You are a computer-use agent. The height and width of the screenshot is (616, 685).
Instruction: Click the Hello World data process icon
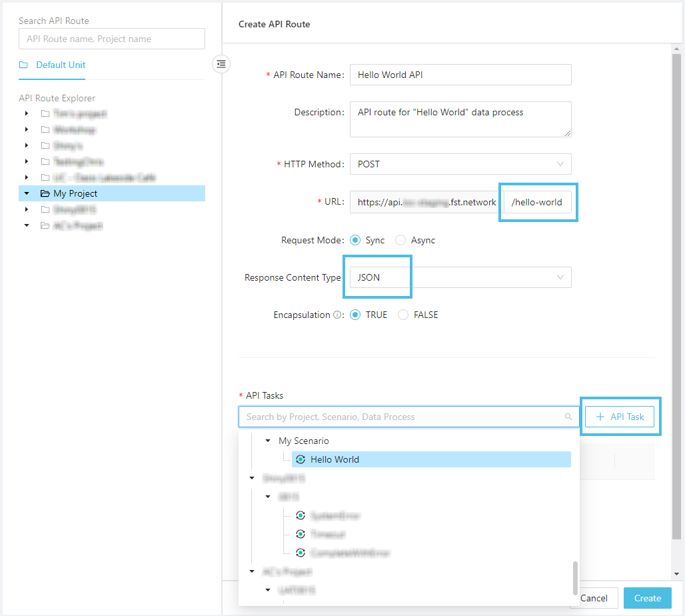pos(301,459)
